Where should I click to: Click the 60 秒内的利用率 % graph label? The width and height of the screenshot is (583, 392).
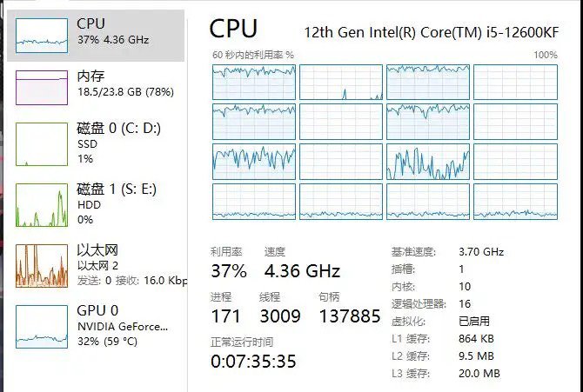click(253, 55)
